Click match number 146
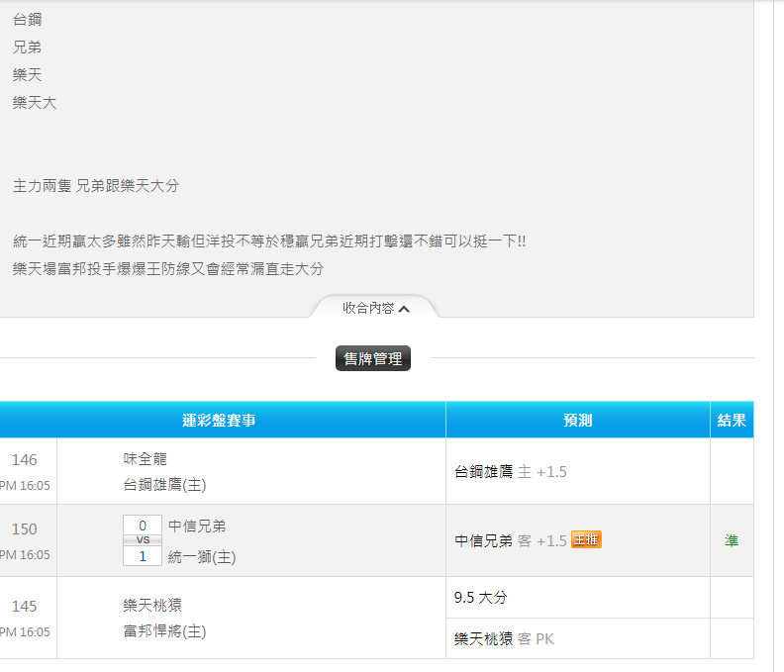 [25, 459]
